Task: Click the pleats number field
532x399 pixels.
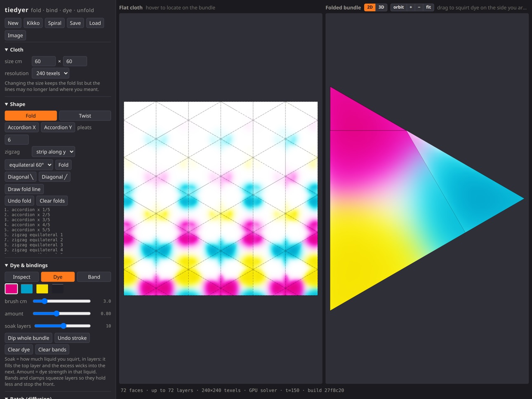Action: tap(16, 140)
